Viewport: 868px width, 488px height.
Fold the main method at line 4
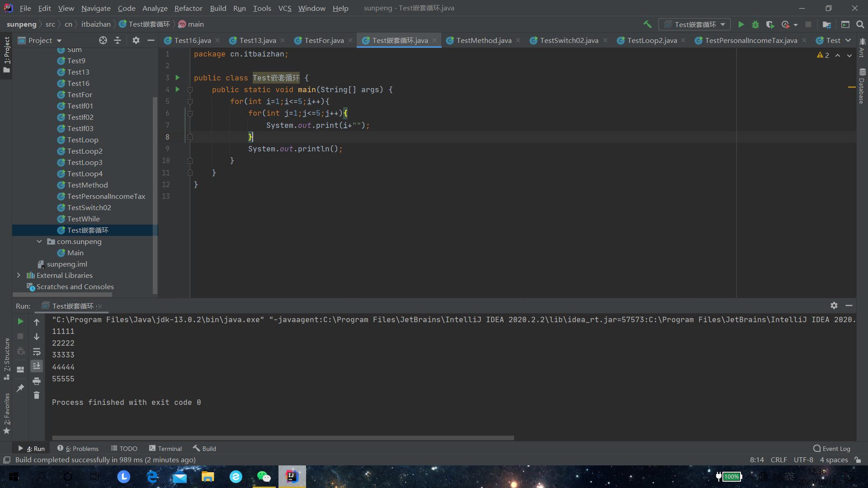click(x=190, y=90)
